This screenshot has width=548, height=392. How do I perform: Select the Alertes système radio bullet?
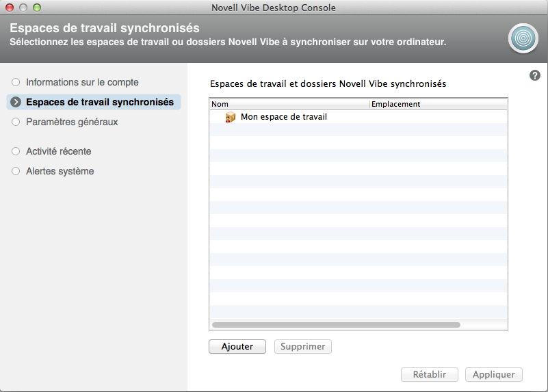point(16,171)
